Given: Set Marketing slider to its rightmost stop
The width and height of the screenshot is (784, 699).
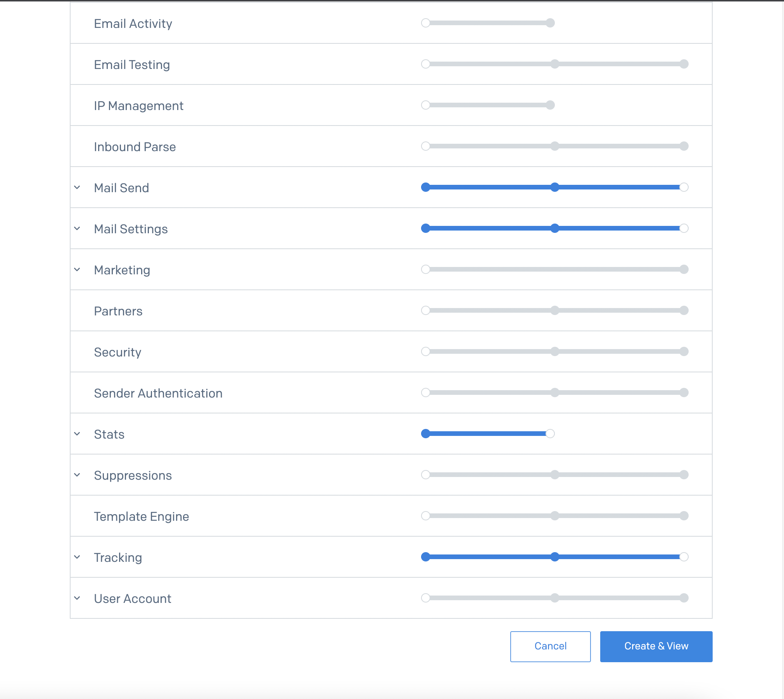Looking at the screenshot, I should pos(684,269).
